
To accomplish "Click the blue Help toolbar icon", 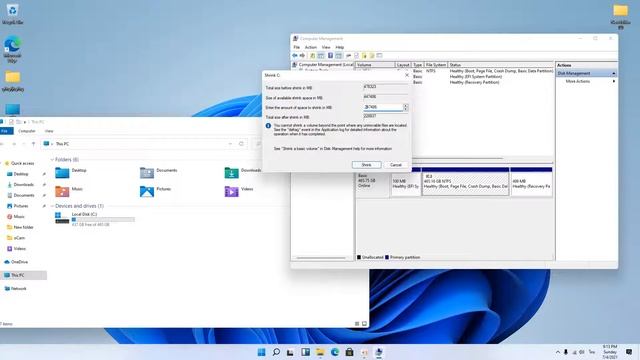I will pyautogui.click(x=330, y=56).
